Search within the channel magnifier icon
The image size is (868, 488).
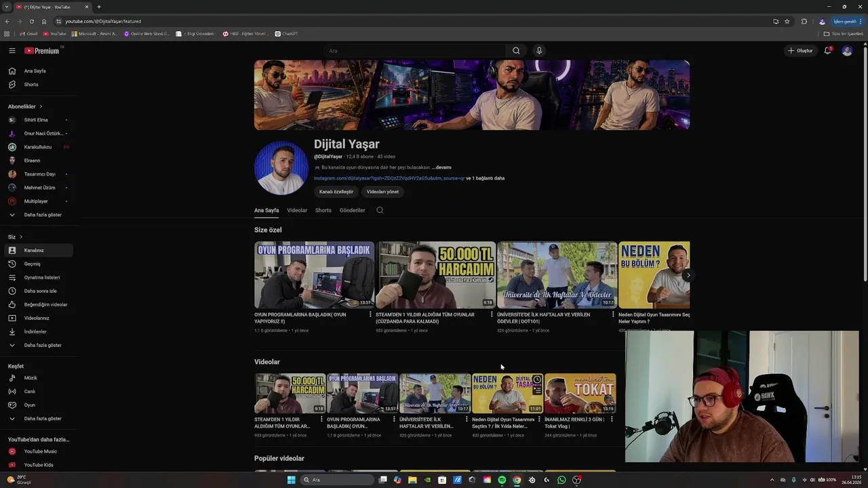pos(380,210)
